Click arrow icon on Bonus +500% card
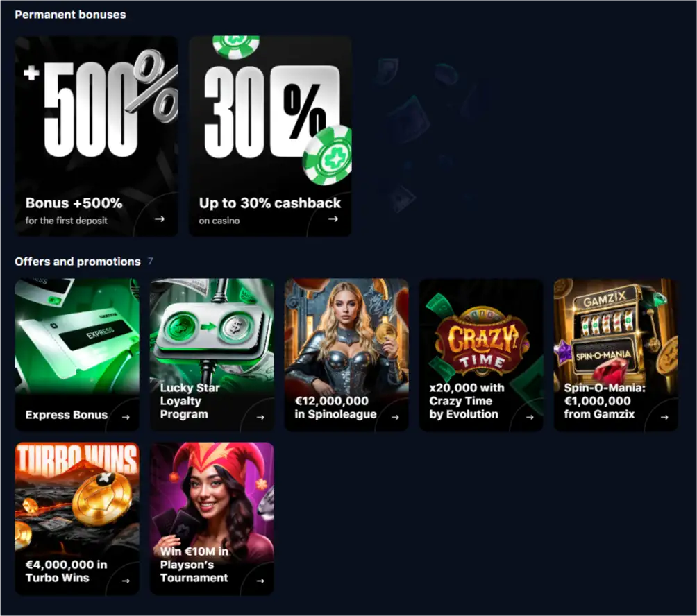This screenshot has height=616, width=697. (x=160, y=219)
